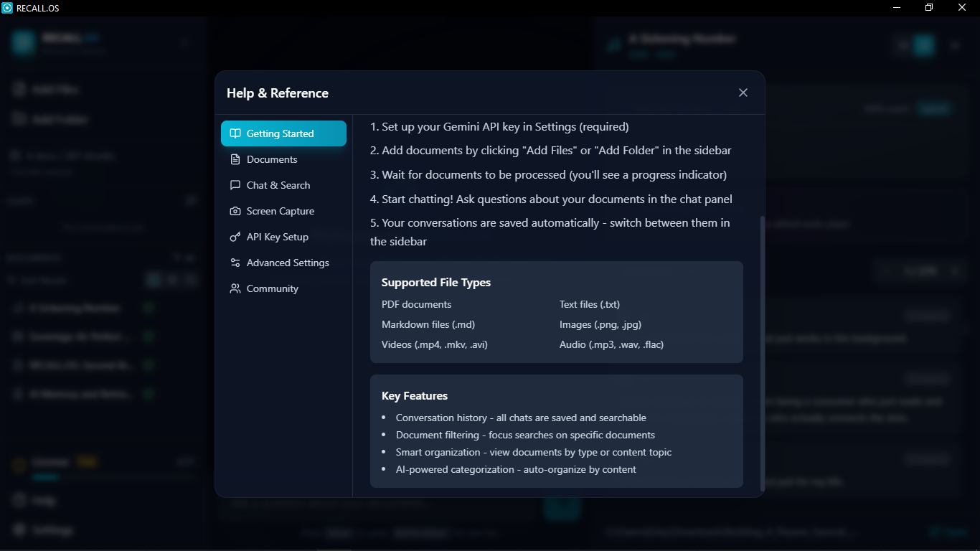Toggle the switch in the chat panel header
The image size is (980, 551).
(x=923, y=44)
